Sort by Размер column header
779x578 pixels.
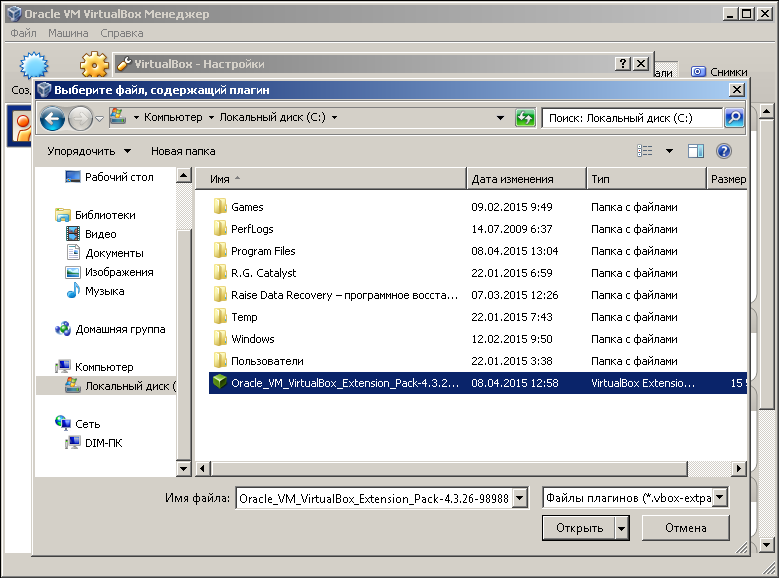point(727,179)
